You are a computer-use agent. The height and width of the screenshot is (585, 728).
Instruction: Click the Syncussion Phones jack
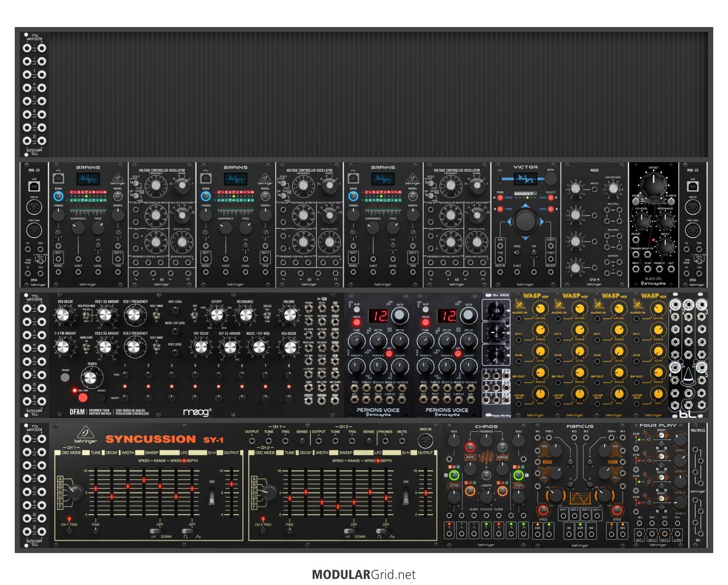click(385, 441)
